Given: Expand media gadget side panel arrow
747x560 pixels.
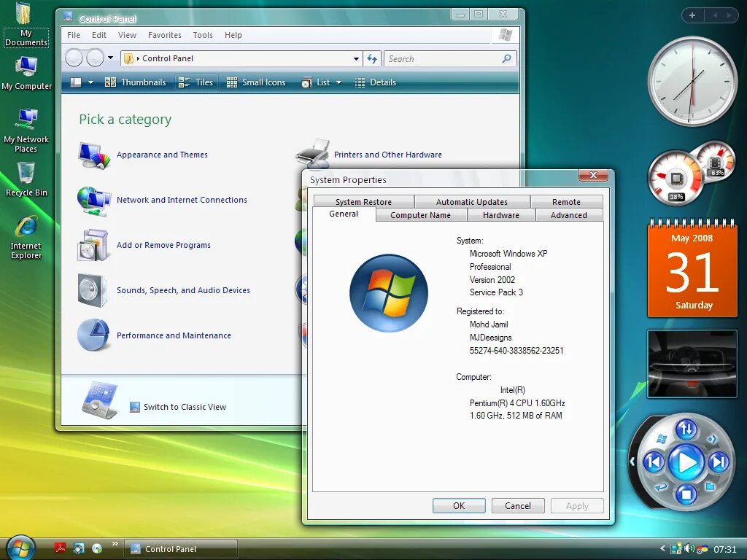Looking at the screenshot, I should pos(632,462).
